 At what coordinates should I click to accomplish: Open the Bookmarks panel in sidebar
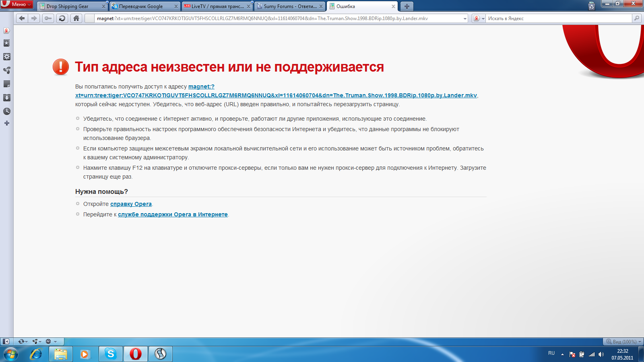6,43
